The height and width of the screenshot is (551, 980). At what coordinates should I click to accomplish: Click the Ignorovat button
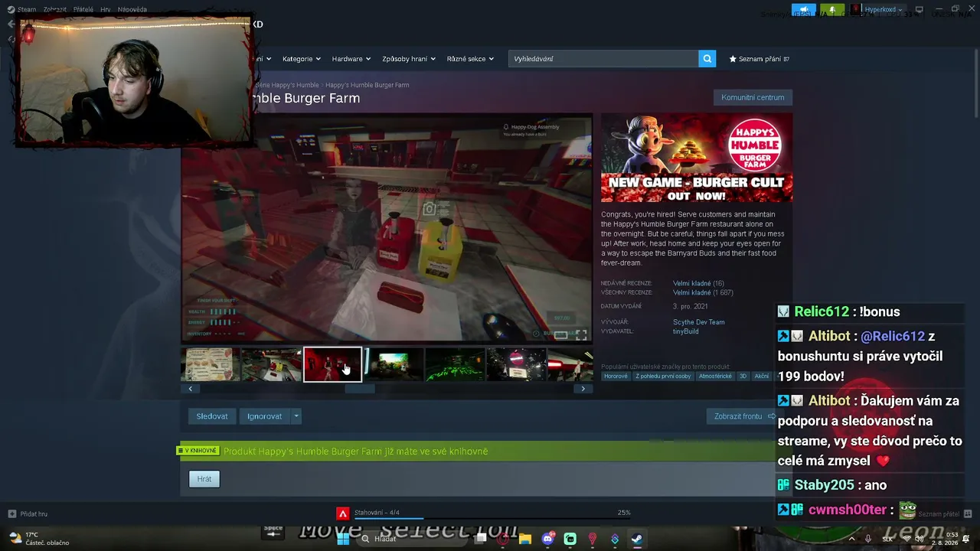pos(264,416)
